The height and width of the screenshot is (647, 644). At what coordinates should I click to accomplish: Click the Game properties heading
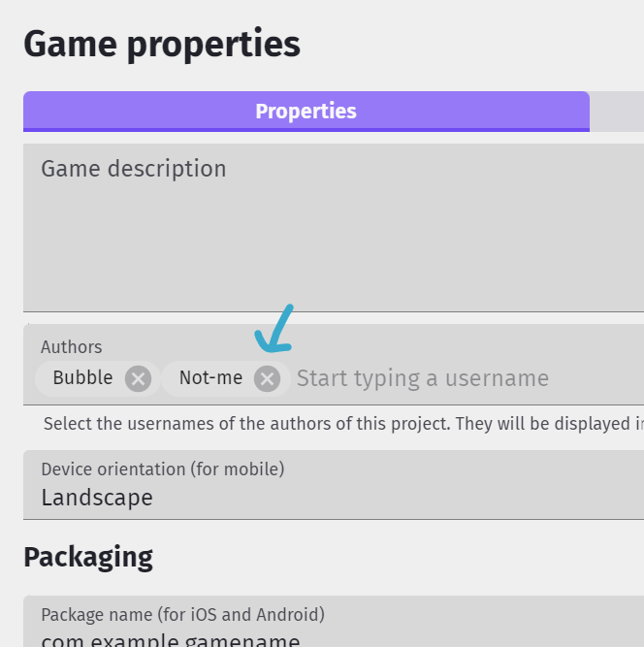pos(161,45)
